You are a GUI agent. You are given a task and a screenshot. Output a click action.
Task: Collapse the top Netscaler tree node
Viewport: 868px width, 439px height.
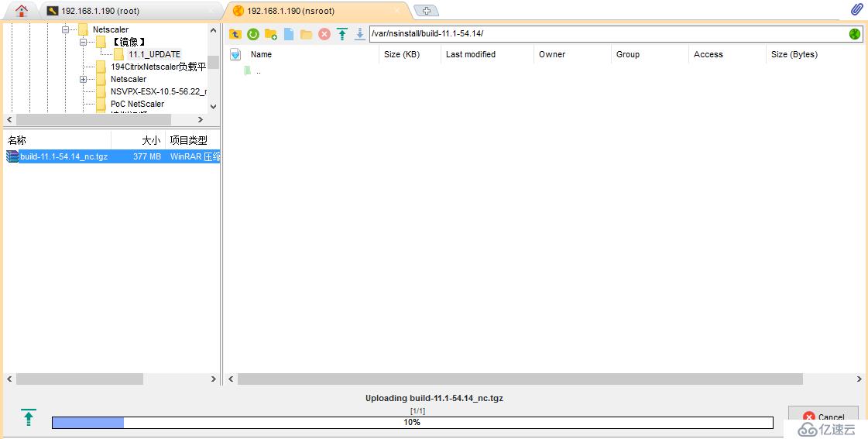65,29
